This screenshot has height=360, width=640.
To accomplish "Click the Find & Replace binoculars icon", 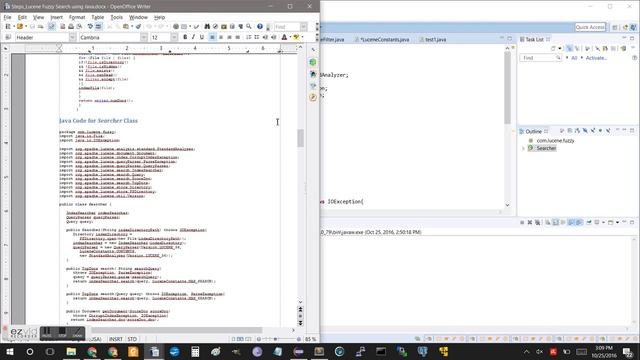I will click(x=207, y=27).
